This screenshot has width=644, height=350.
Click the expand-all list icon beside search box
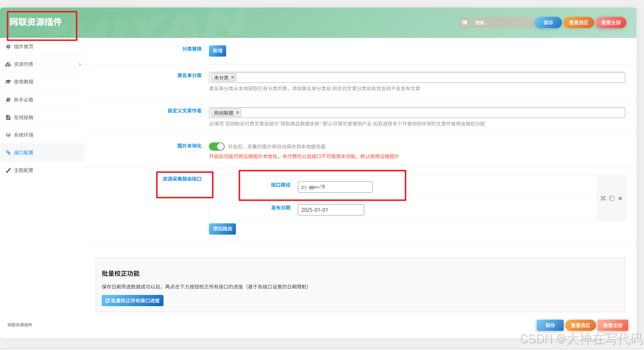coord(464,22)
